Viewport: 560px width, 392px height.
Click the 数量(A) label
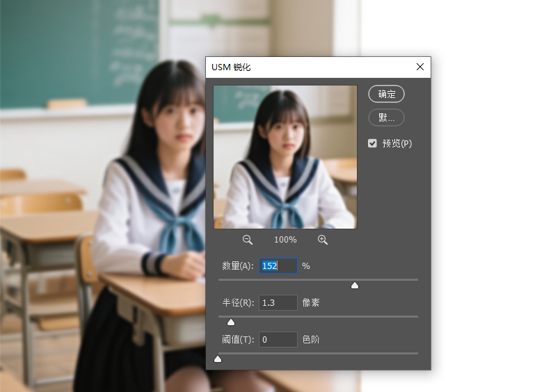(239, 266)
